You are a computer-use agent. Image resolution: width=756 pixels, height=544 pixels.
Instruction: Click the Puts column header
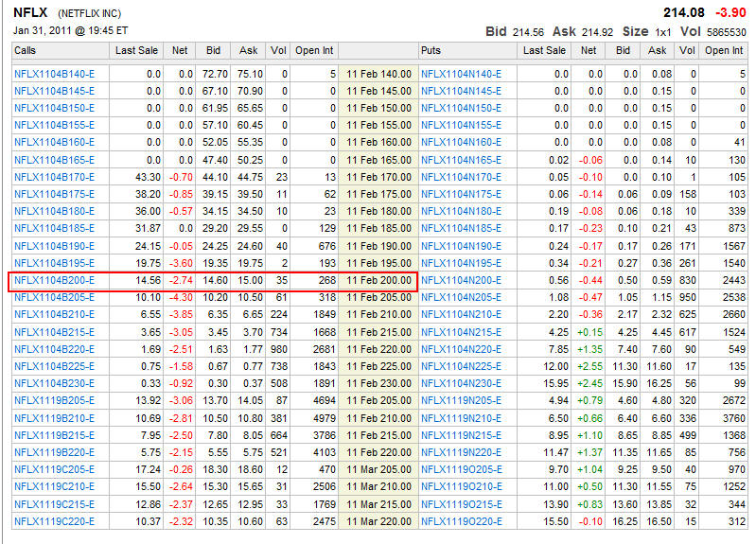pos(431,50)
